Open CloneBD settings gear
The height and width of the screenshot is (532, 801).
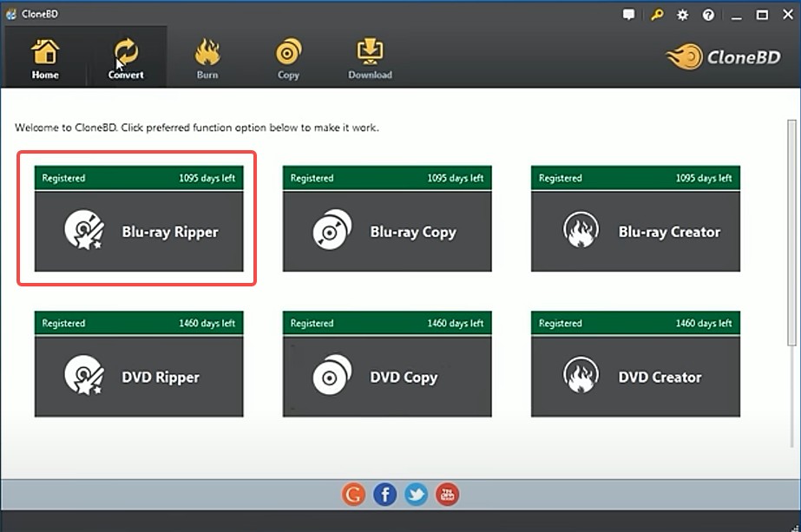click(x=682, y=14)
